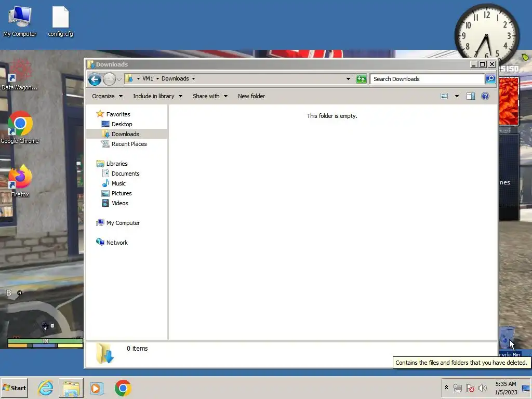Click the "This folder is empty." text
Screen dimensions: 532x399
[332, 116]
